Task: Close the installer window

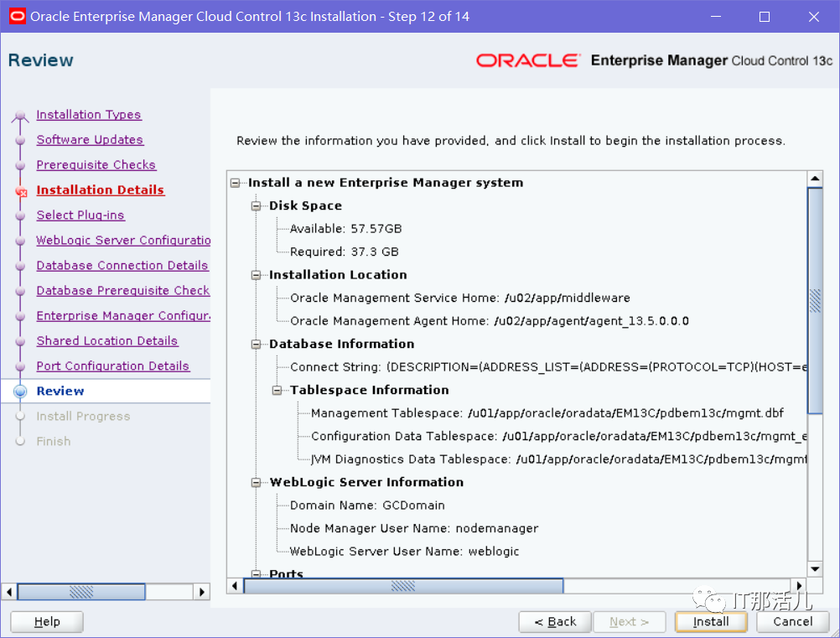Action: [814, 17]
